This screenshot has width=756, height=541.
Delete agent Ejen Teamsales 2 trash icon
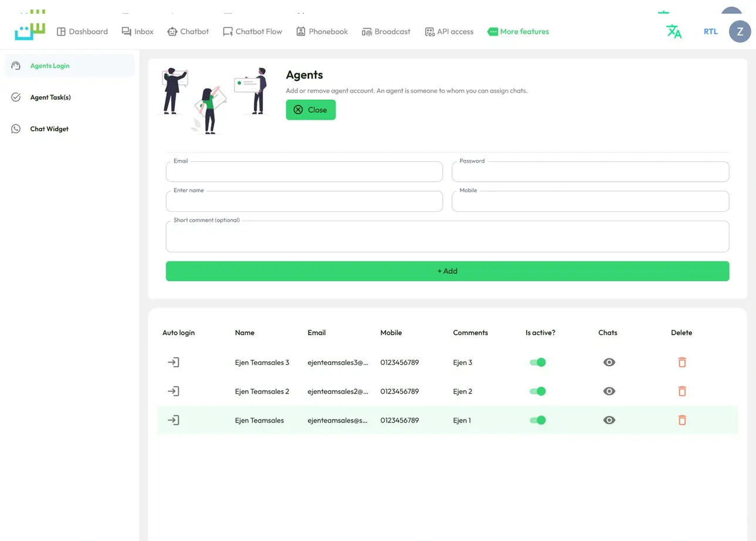click(x=682, y=391)
